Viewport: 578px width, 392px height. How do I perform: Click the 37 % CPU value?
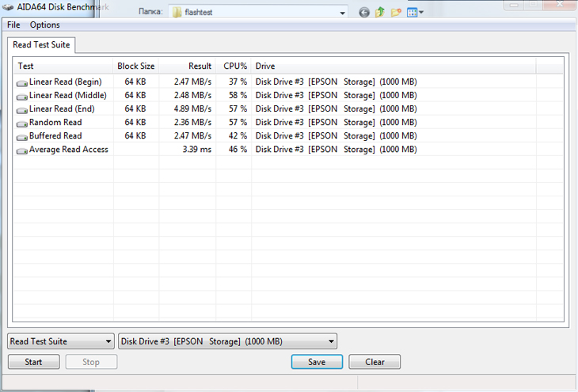coord(238,82)
